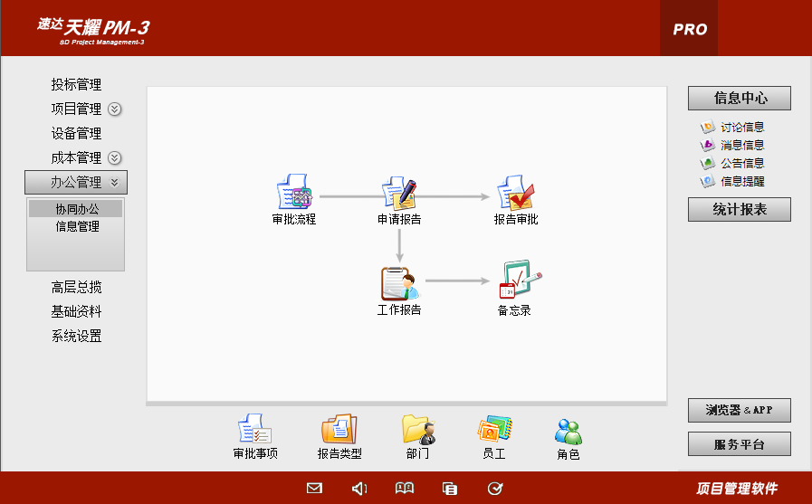
Task: Open the 报告类型 icon
Action: 339,430
